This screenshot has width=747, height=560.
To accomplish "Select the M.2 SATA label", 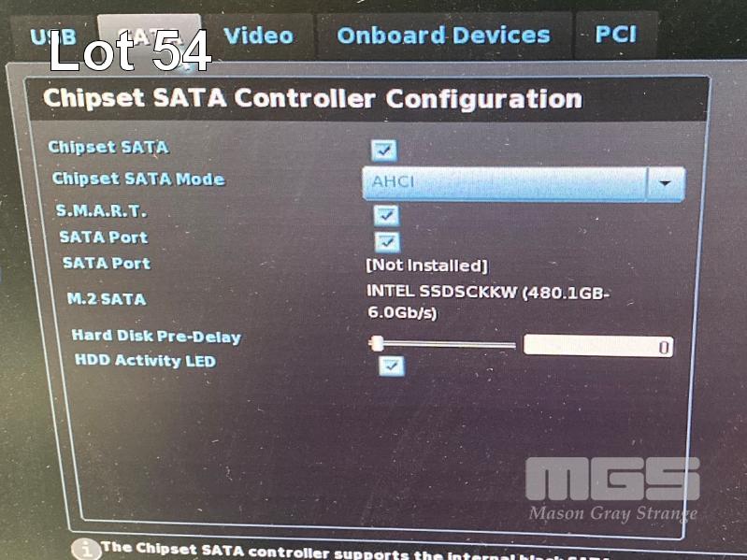I will pyautogui.click(x=107, y=299).
